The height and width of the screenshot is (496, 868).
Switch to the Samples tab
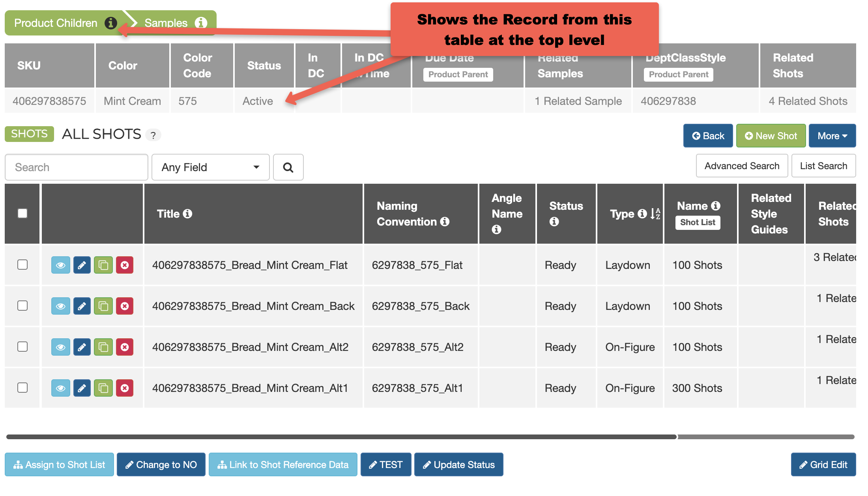(x=166, y=23)
